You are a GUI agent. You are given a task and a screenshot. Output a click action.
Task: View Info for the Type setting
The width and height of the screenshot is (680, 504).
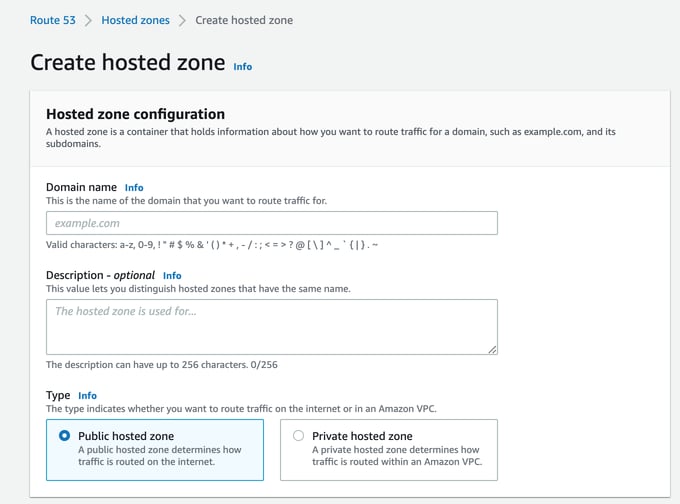pos(87,396)
